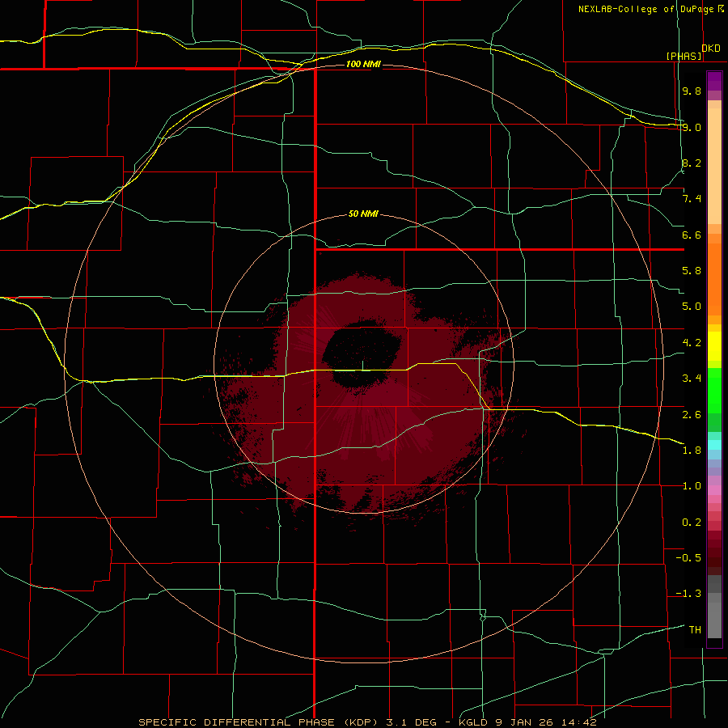
Task: Click the 4.2 scale value
Action: [x=692, y=343]
